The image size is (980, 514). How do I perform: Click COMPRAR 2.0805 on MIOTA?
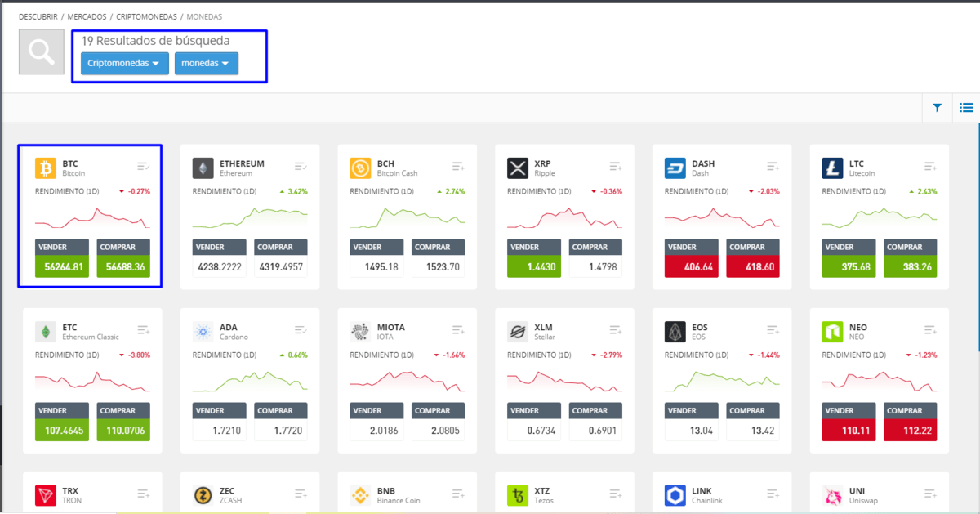click(439, 422)
